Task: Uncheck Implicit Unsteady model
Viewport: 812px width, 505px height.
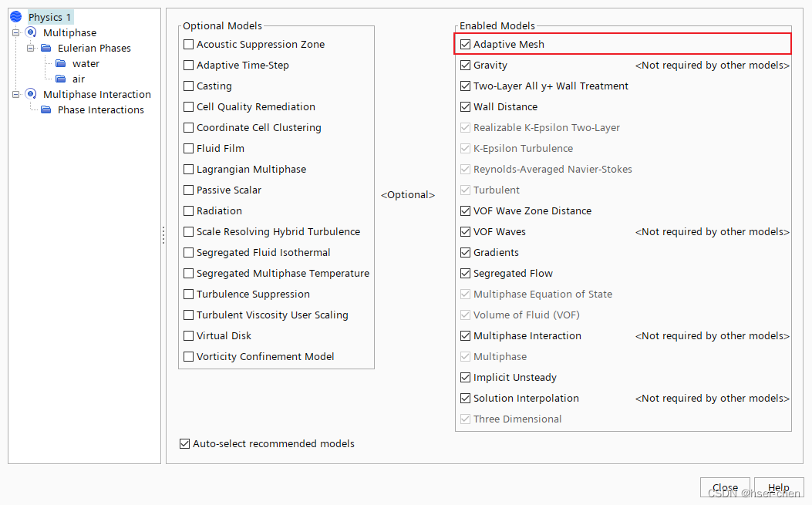Action: pyautogui.click(x=466, y=377)
